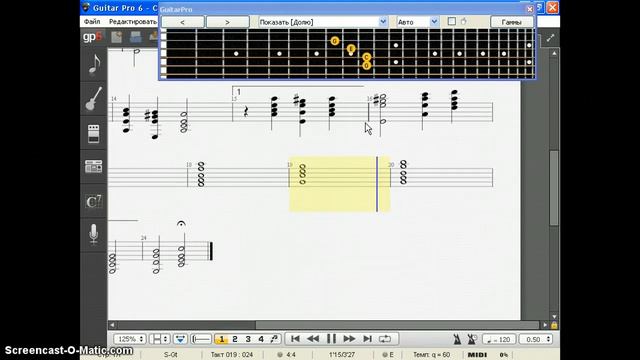640x360 pixels.
Task: Click the MIDI status indicator
Action: [477, 355]
